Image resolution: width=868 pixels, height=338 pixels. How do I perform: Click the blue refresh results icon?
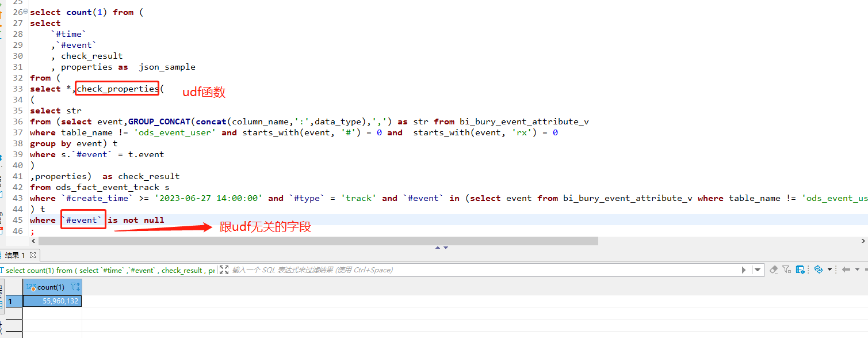(x=818, y=269)
